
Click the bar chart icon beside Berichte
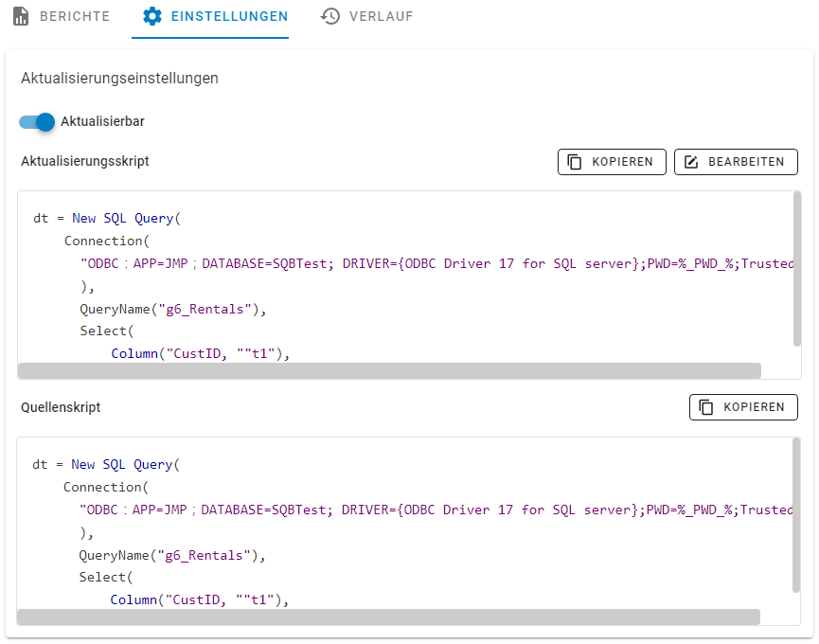21,16
